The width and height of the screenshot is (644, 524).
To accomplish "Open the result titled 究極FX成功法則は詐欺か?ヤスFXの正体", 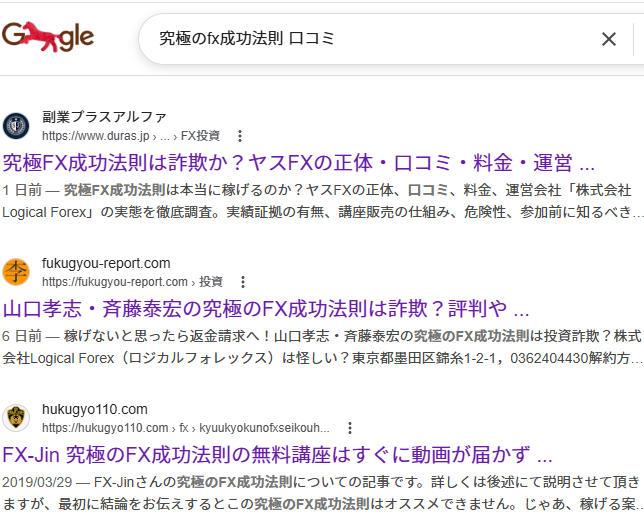I will click(299, 163).
